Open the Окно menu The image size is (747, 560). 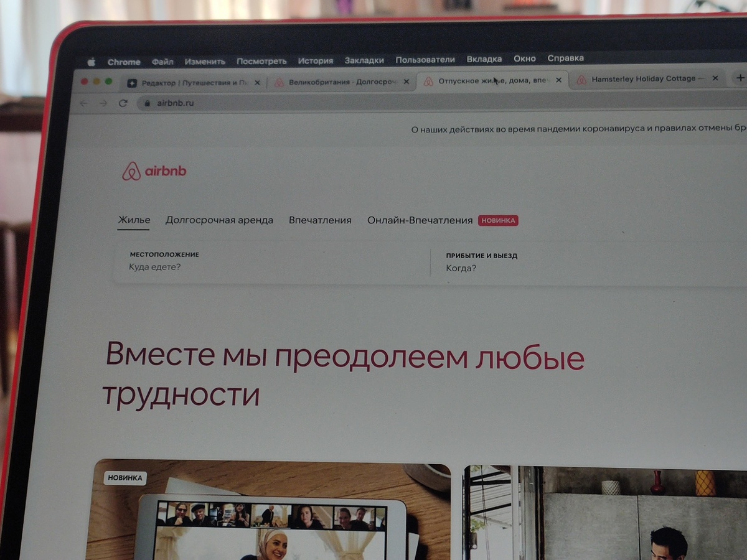coord(525,58)
